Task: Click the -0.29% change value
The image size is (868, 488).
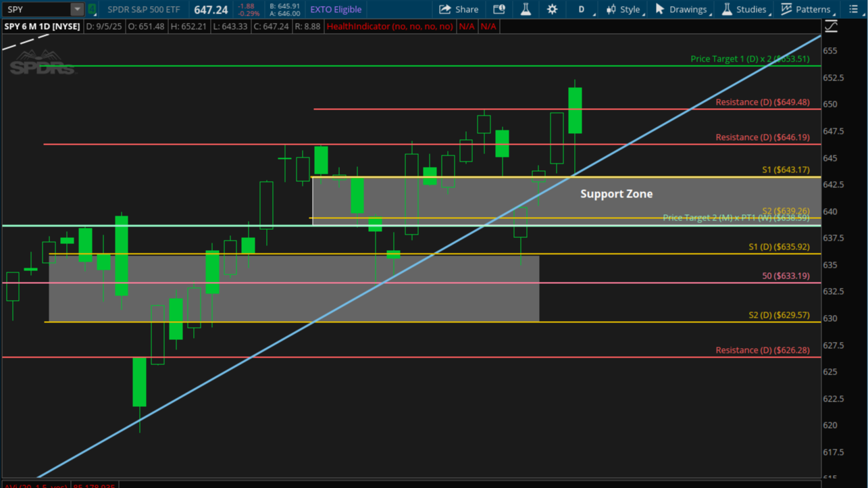Action: click(x=250, y=14)
